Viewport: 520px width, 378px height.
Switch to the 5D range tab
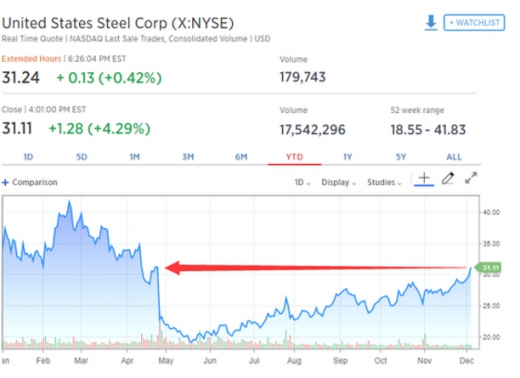(81, 157)
